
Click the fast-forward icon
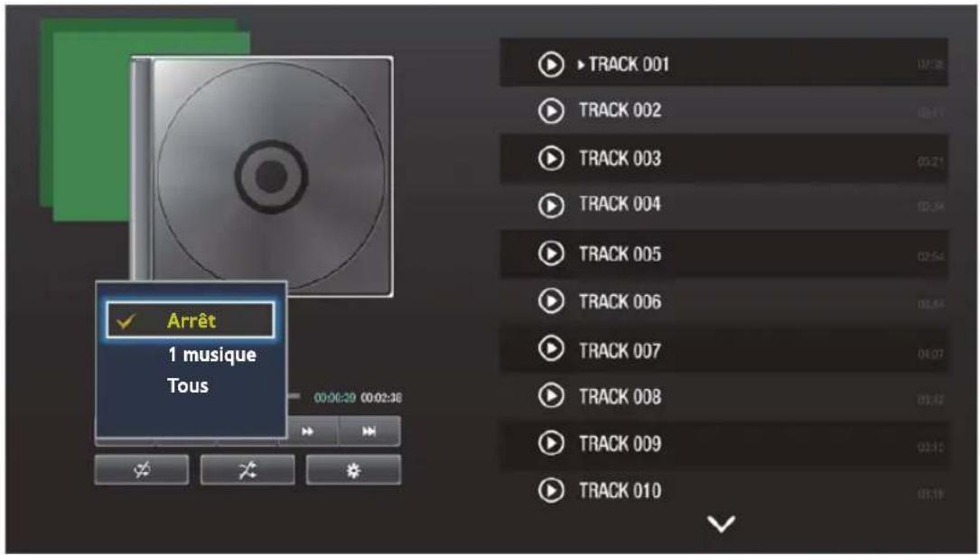(x=309, y=432)
